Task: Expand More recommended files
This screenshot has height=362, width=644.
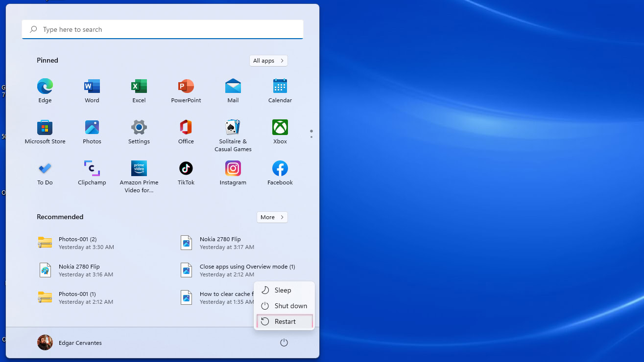Action: coord(272,217)
